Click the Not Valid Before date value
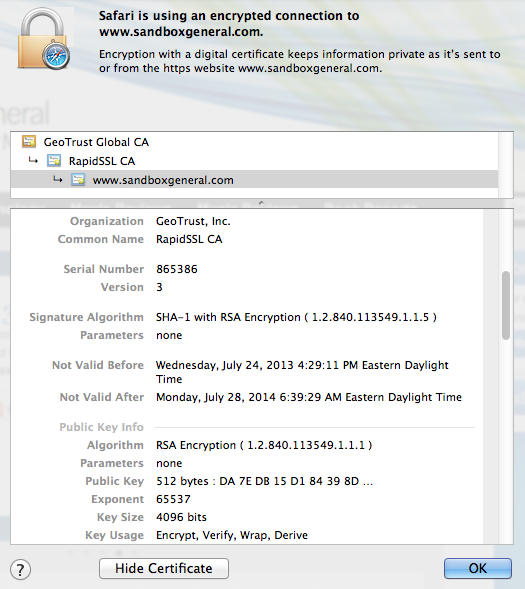 tap(302, 372)
